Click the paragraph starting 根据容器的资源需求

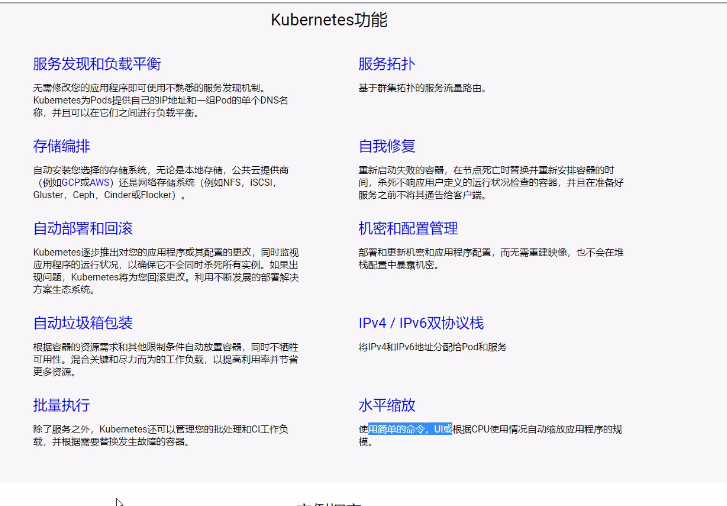click(166, 359)
